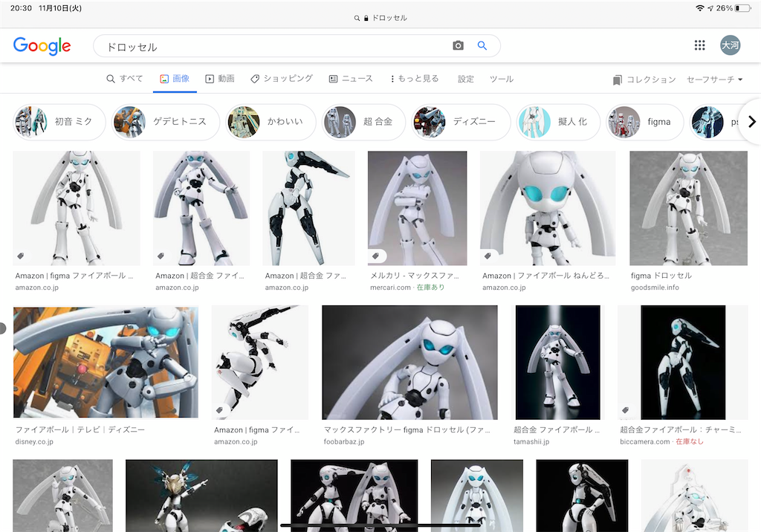Click the コレクション bookmark icon
The width and height of the screenshot is (761, 532).
point(617,80)
